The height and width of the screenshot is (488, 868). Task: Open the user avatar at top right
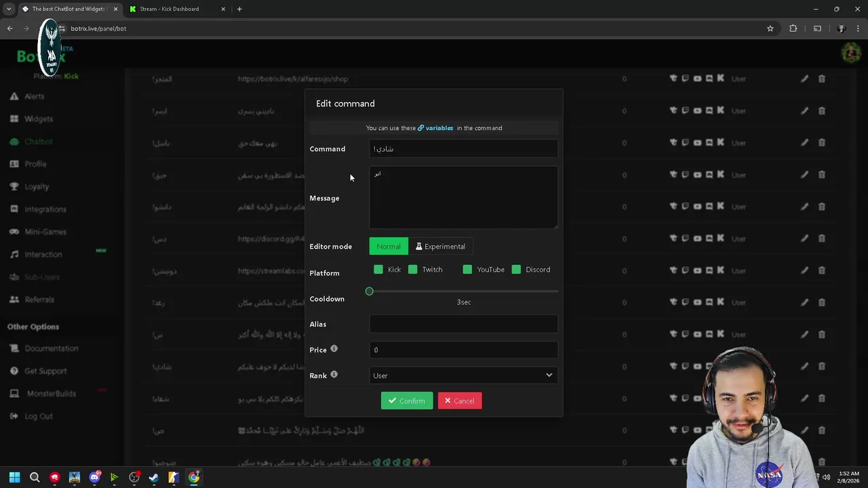pos(851,53)
